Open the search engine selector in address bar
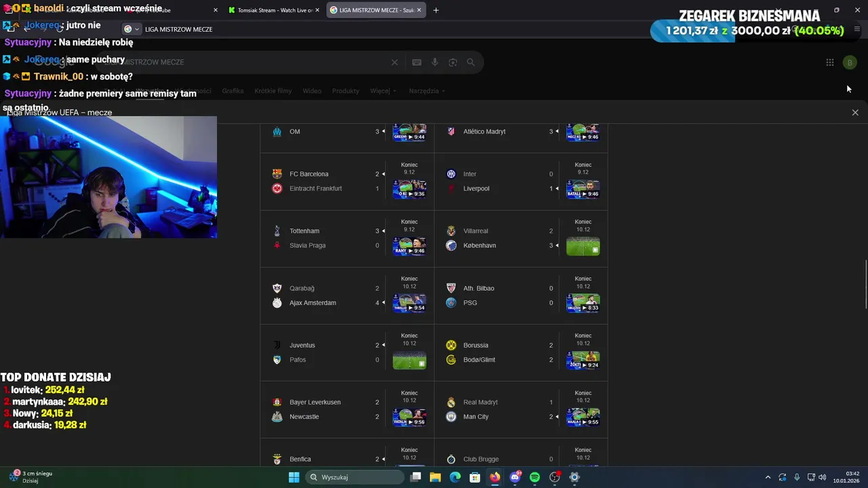This screenshot has height=488, width=868. pyautogui.click(x=132, y=29)
